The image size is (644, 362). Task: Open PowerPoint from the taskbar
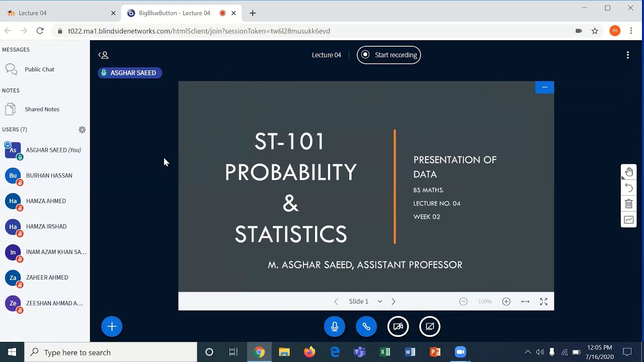click(435, 352)
